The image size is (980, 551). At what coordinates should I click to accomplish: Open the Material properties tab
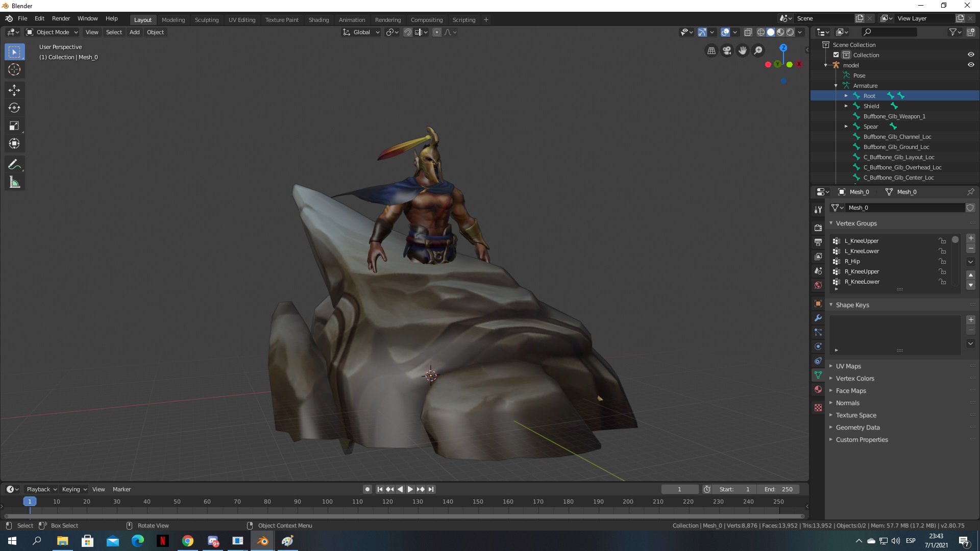(x=818, y=389)
